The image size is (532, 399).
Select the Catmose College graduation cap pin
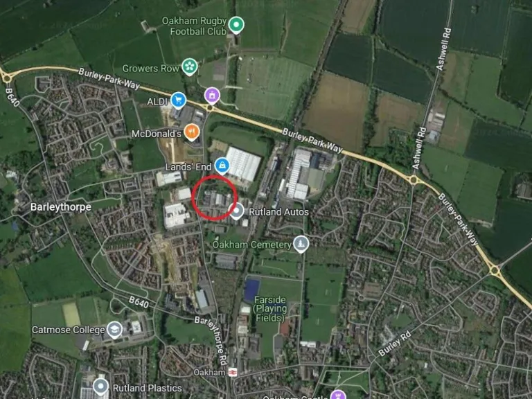point(115,329)
